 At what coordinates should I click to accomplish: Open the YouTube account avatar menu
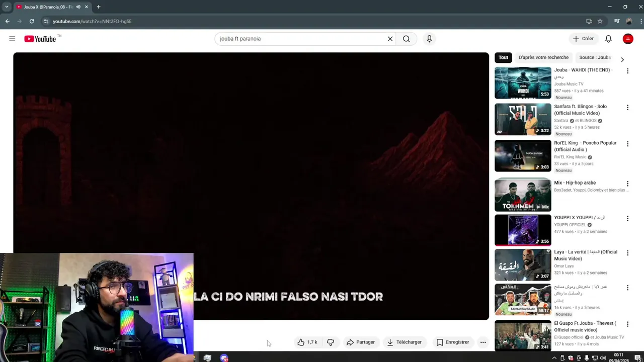pyautogui.click(x=628, y=39)
